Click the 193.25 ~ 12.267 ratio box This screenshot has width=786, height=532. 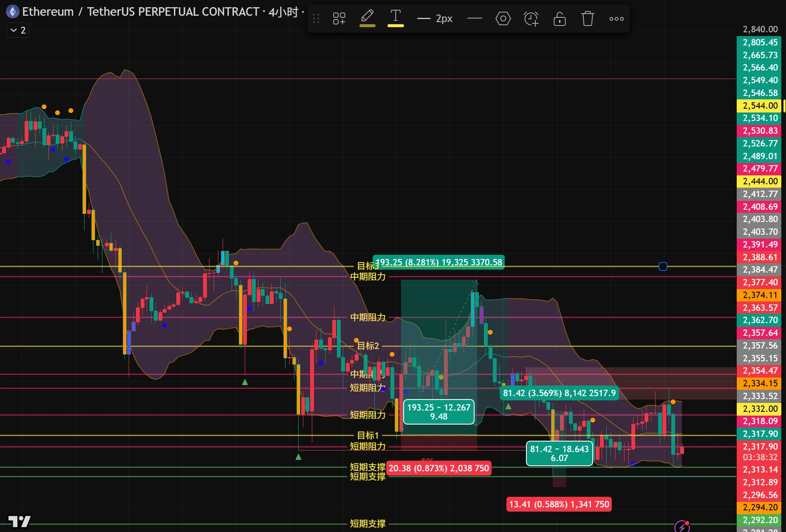438,412
